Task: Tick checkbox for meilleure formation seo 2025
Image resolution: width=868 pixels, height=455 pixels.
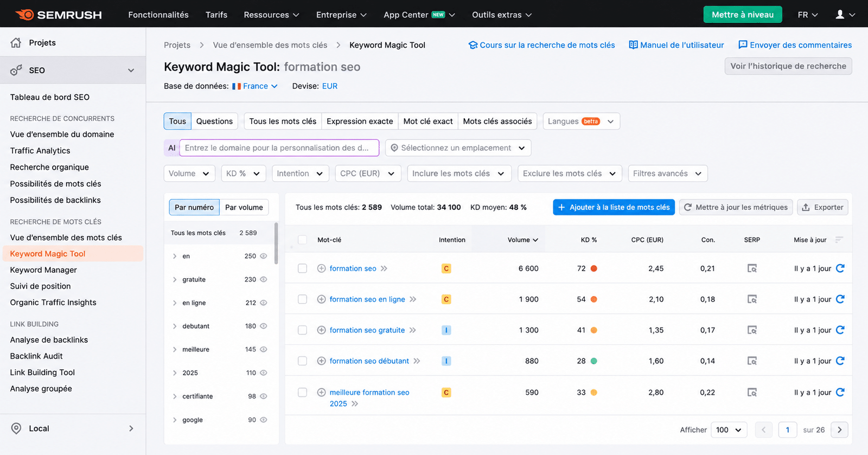Action: click(x=303, y=393)
